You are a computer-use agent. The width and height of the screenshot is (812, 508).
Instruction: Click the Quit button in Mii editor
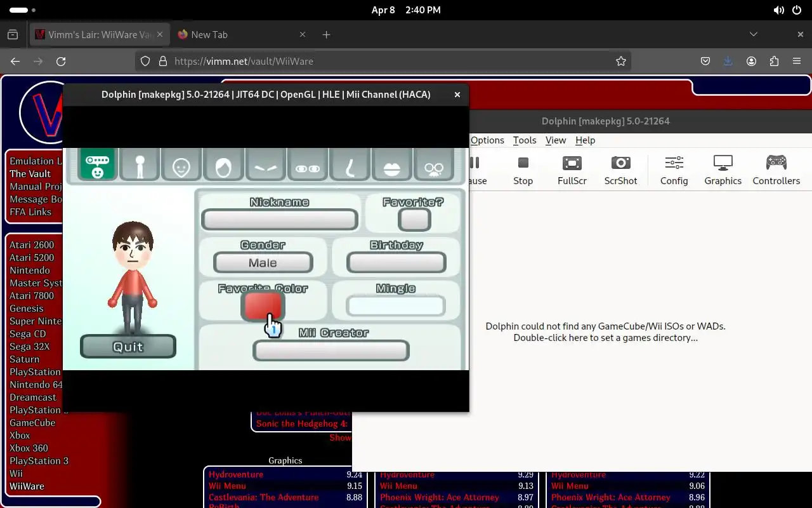coord(128,347)
